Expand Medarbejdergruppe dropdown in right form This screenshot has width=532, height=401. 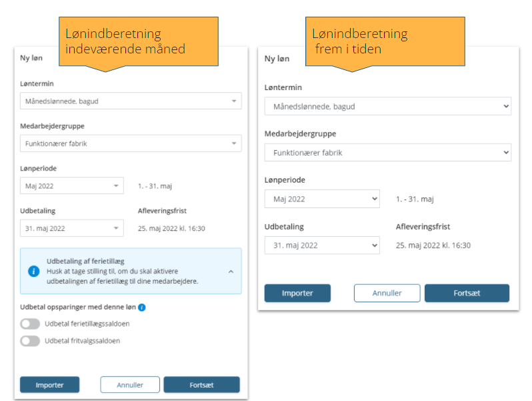pyautogui.click(x=388, y=152)
